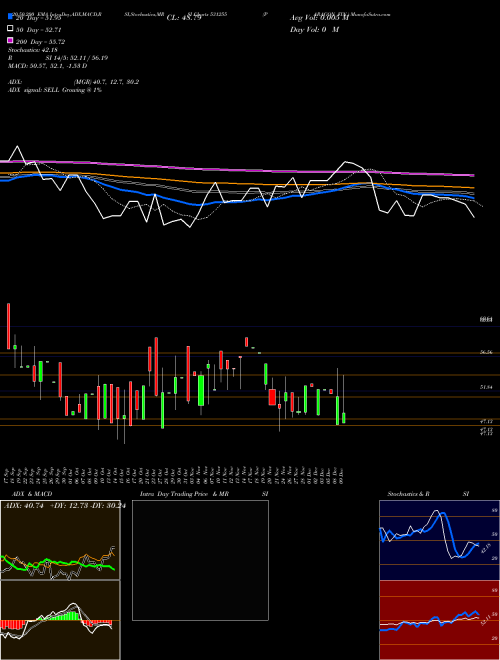Image resolution: width=500 pixels, height=660 pixels.
Task: Click the blue 20 Day legend swatch
Action: tap(10, 16)
